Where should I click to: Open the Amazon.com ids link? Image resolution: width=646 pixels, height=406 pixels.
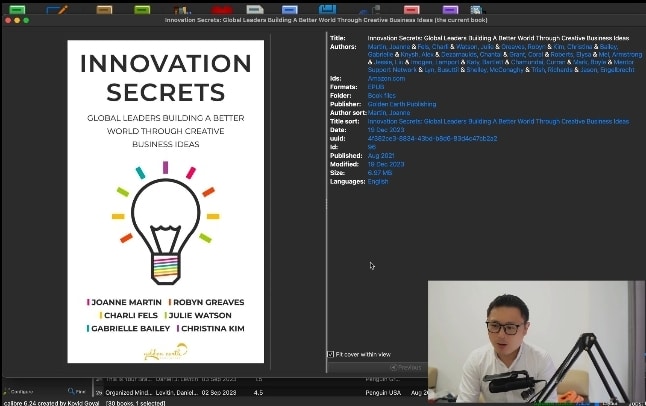(x=386, y=78)
